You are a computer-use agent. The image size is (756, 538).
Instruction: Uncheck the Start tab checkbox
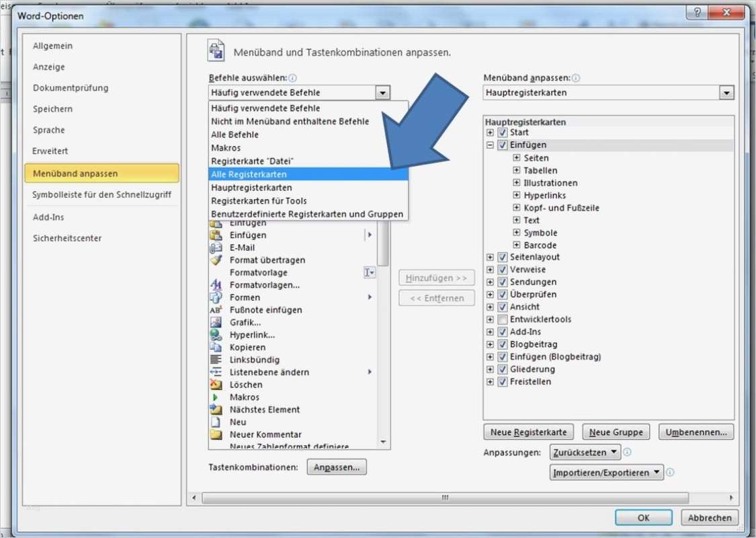pos(503,132)
